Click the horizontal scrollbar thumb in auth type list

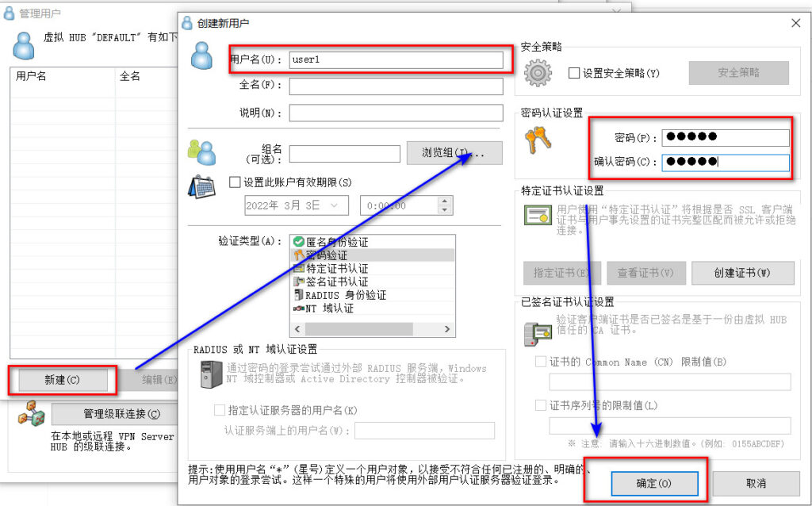click(359, 329)
